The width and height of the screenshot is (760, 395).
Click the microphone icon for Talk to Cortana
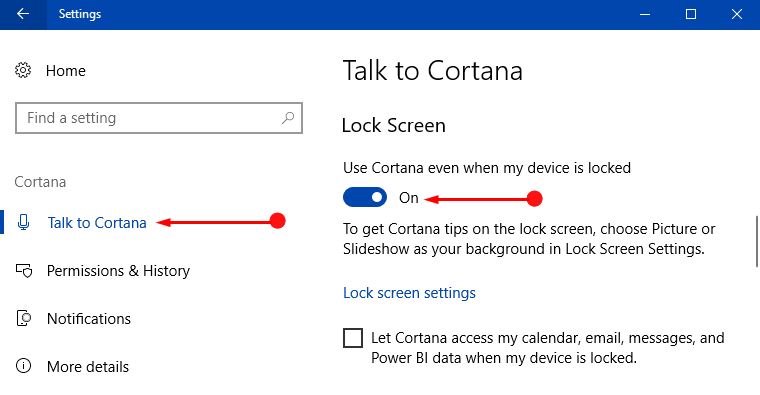coord(23,222)
